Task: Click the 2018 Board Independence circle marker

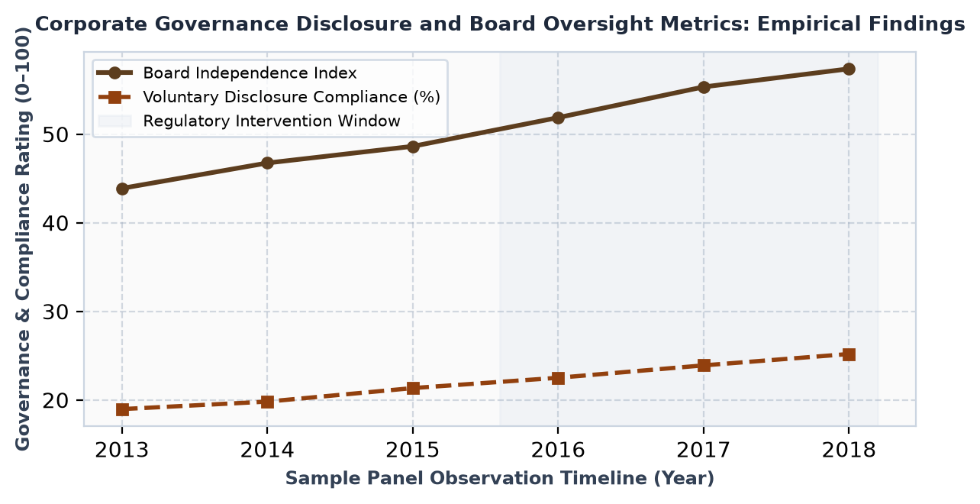Action: 849,69
